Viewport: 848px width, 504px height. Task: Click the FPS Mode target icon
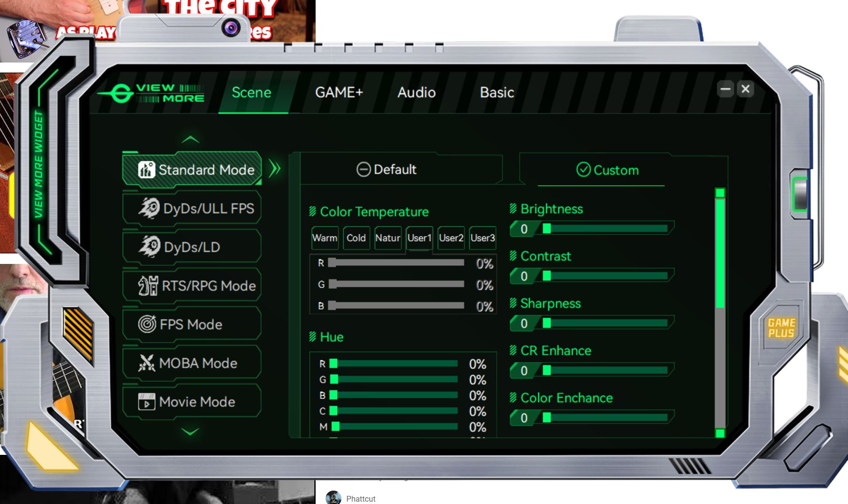click(147, 324)
